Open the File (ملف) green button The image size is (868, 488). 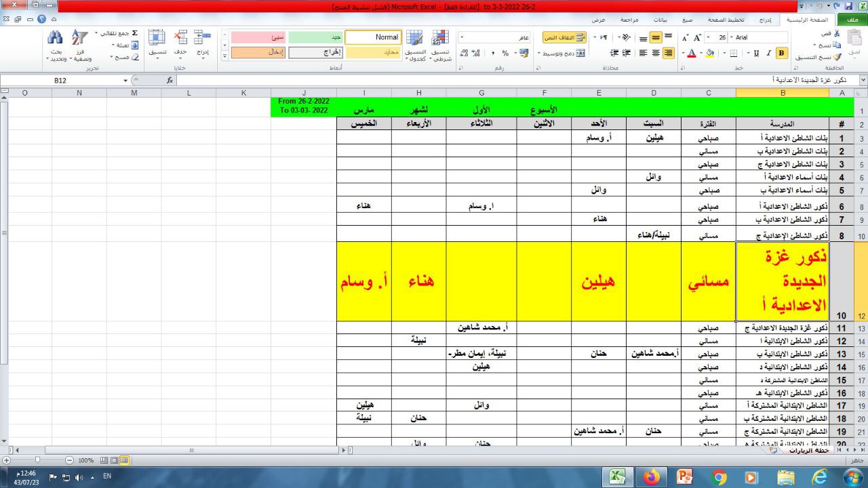pos(852,20)
